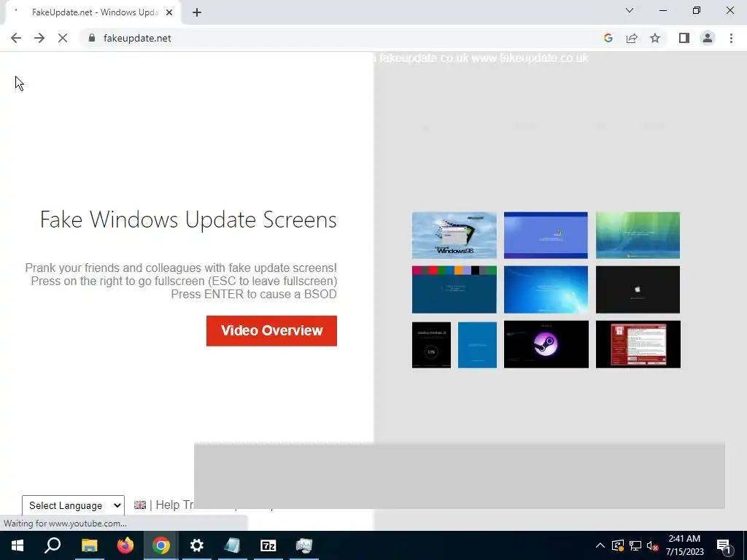Open Settings gear in the taskbar
The width and height of the screenshot is (747, 560).
pyautogui.click(x=197, y=545)
